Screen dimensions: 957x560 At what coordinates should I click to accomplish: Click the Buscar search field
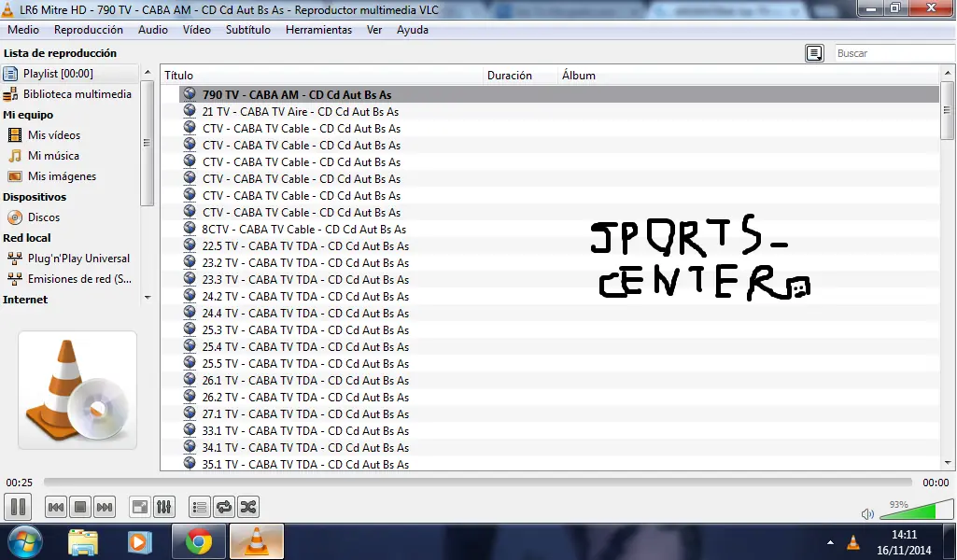click(894, 53)
